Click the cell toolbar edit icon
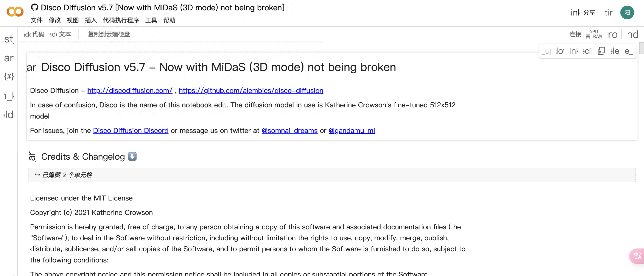The image size is (644, 276). (x=587, y=51)
